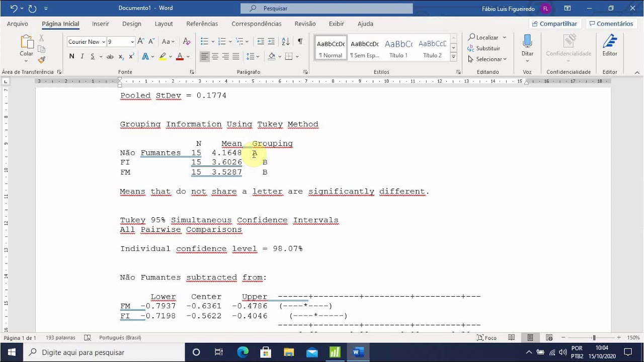Apply subscript formatting
Screen dimensions: 644x362
tap(121, 56)
